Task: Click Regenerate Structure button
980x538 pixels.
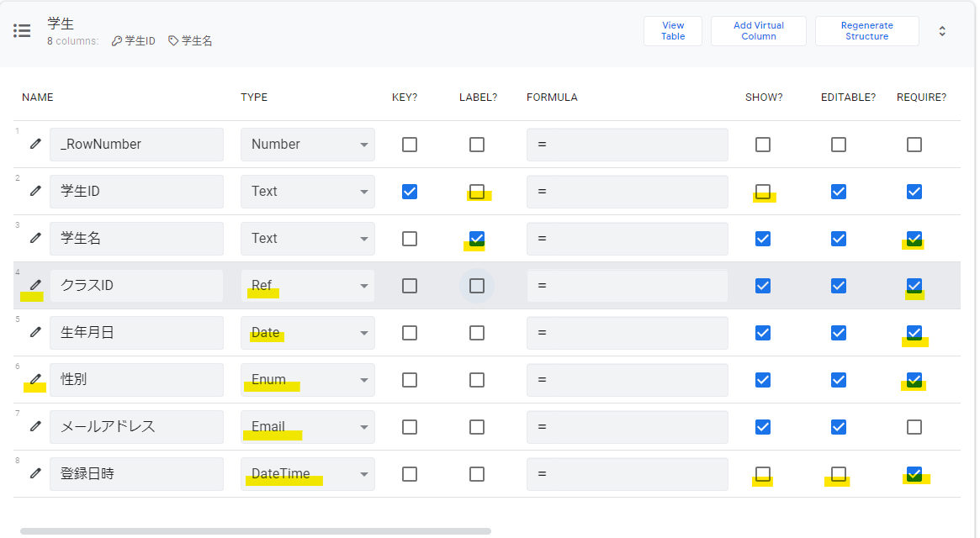Action: pos(867,31)
